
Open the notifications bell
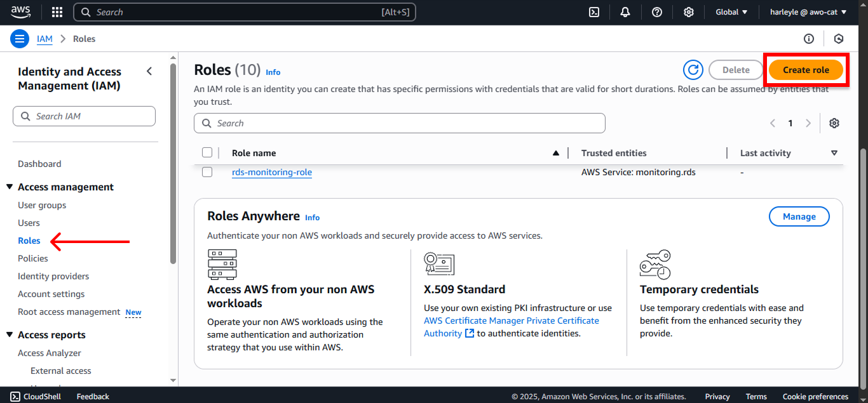click(x=625, y=12)
